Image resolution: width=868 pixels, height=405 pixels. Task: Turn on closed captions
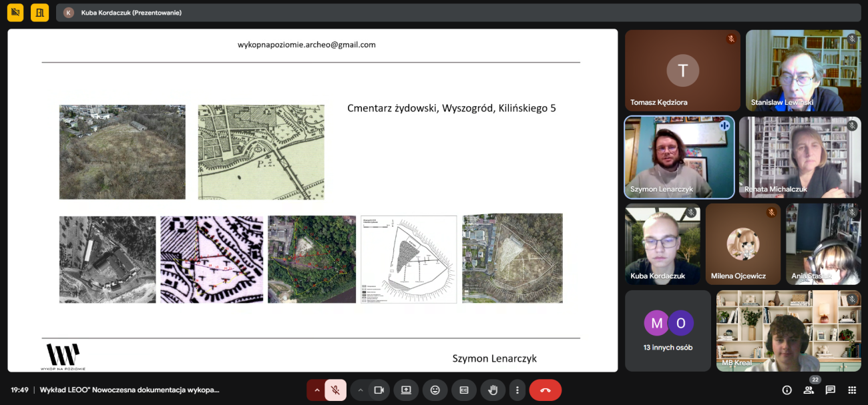[x=464, y=390]
